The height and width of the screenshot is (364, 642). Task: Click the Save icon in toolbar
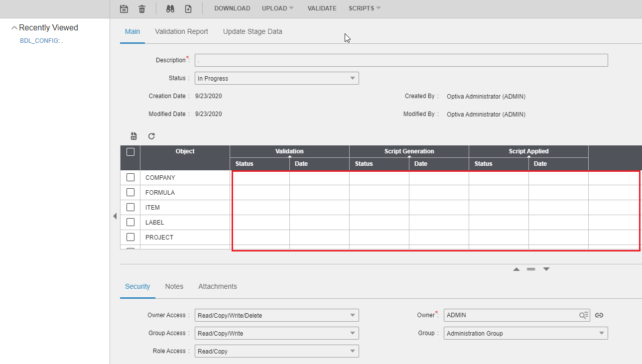(124, 8)
